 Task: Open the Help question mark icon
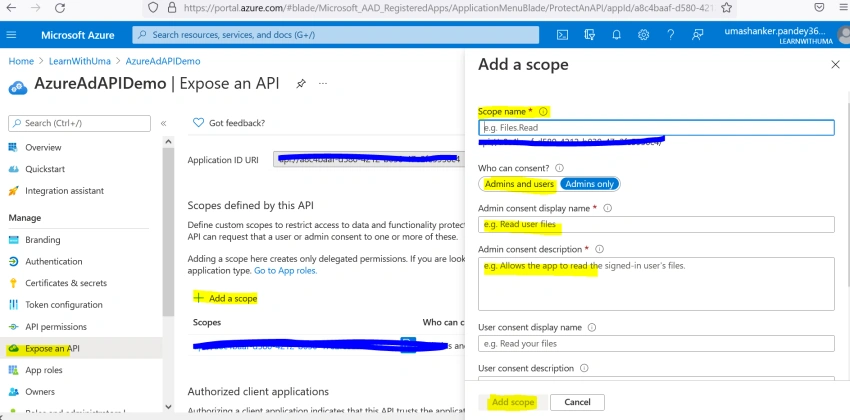(671, 35)
